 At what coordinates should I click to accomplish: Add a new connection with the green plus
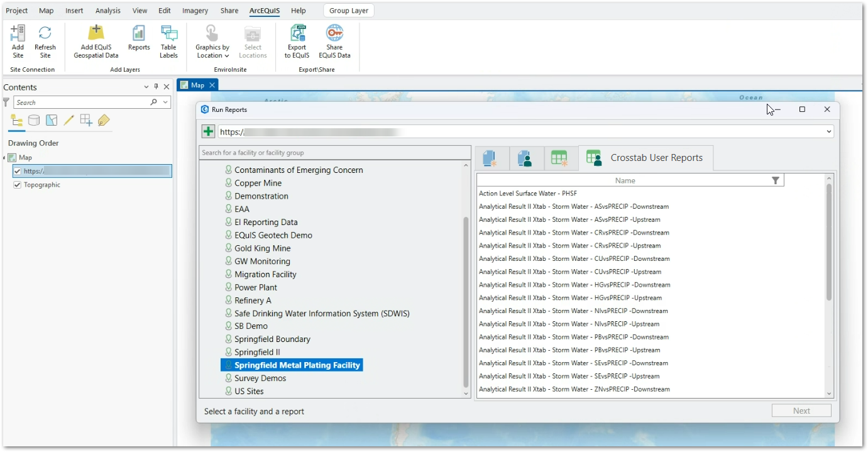pos(207,131)
